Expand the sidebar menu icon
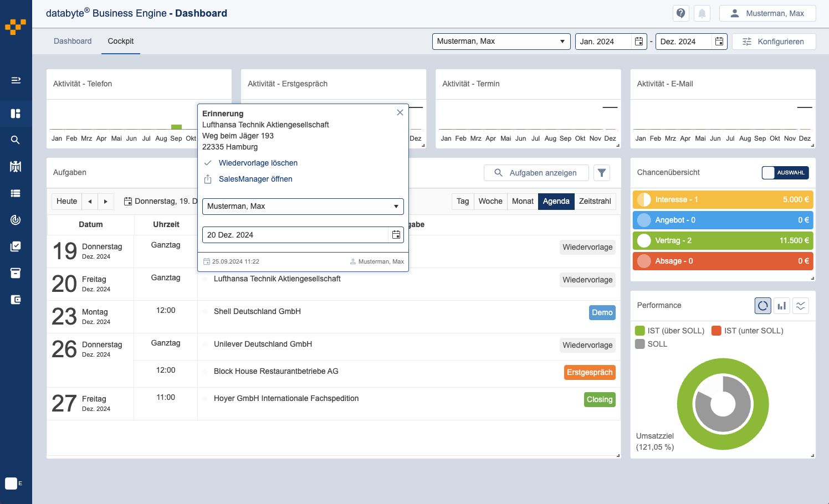 tap(16, 80)
